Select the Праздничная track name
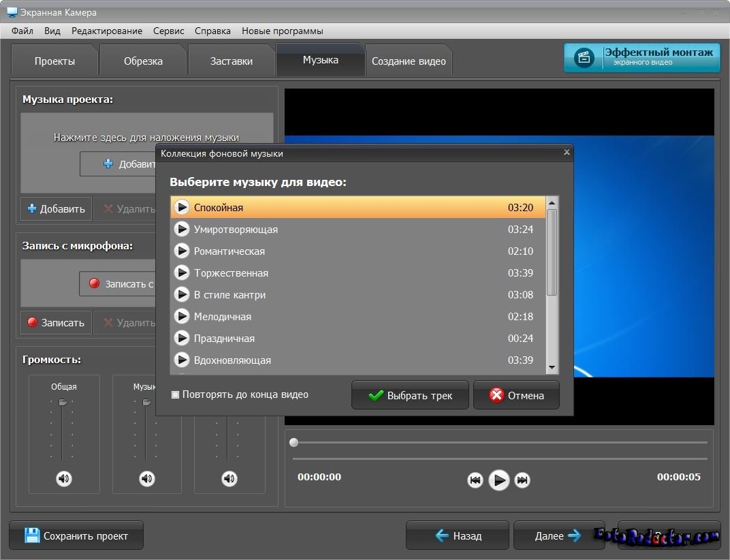The image size is (730, 560). coord(224,339)
